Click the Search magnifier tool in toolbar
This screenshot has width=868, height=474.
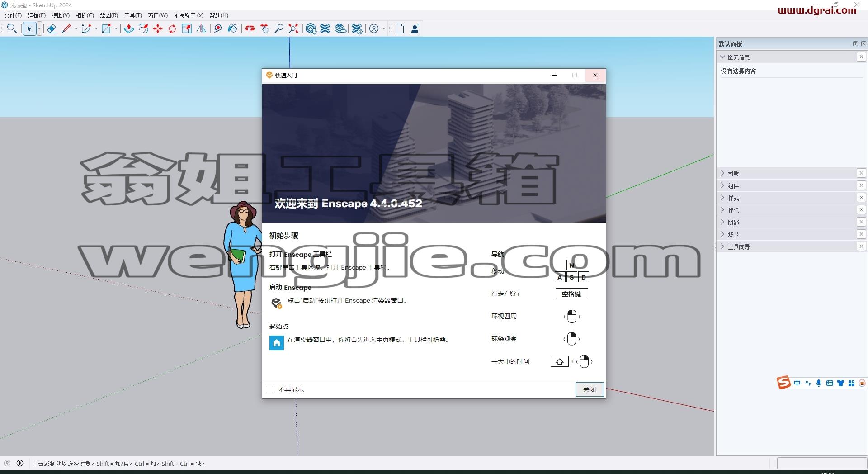click(x=12, y=29)
